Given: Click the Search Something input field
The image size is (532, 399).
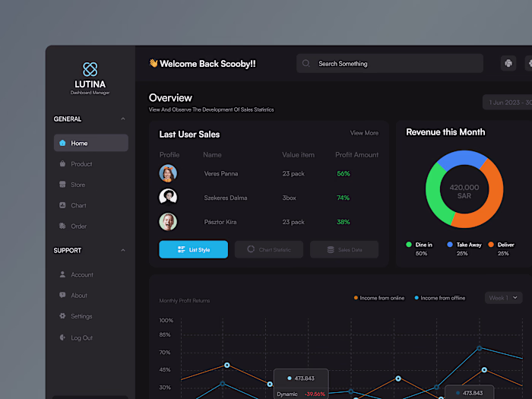Looking at the screenshot, I should click(x=389, y=63).
